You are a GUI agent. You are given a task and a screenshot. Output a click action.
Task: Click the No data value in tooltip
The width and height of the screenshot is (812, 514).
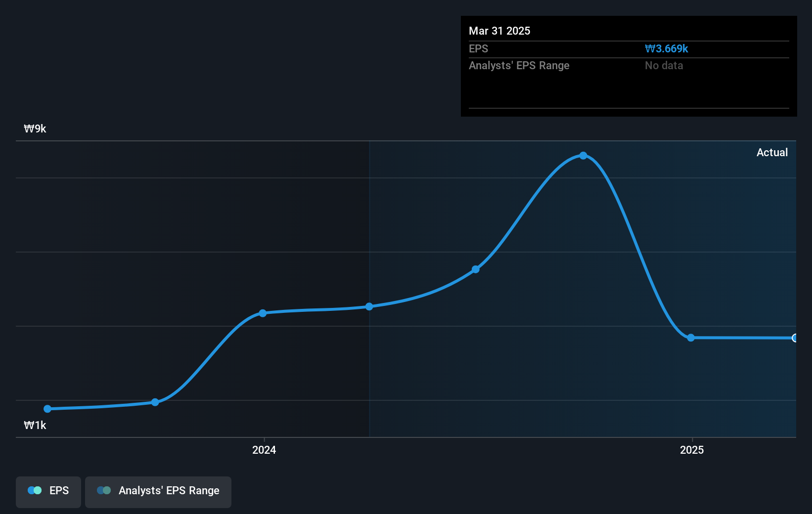664,66
